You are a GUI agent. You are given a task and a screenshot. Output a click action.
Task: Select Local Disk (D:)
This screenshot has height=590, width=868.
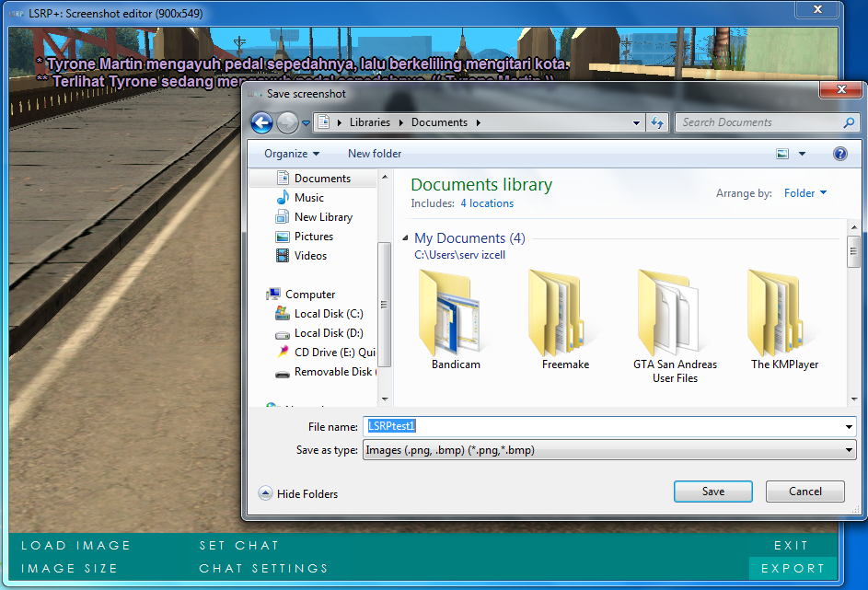coord(329,333)
